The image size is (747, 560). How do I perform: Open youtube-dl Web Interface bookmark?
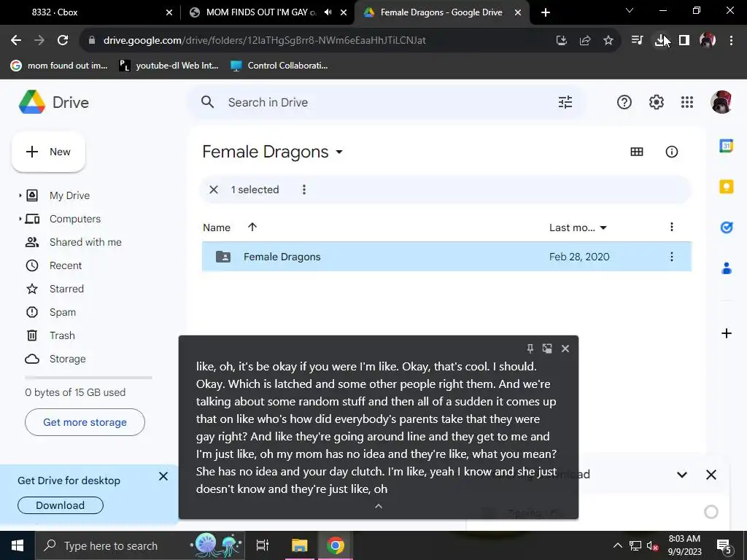(x=169, y=66)
